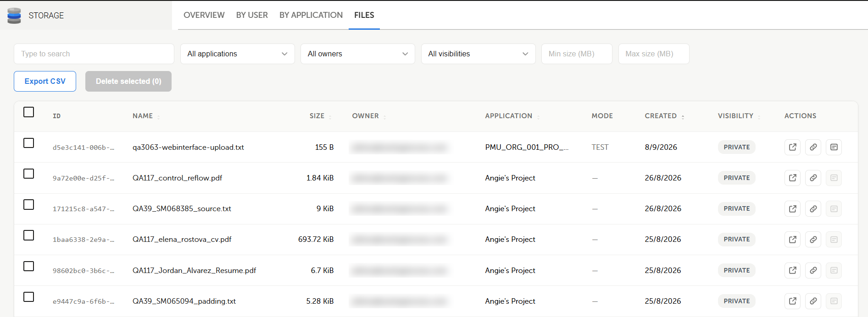Click the Delete selected (0) button
Image resolution: width=868 pixels, height=317 pixels.
point(128,81)
